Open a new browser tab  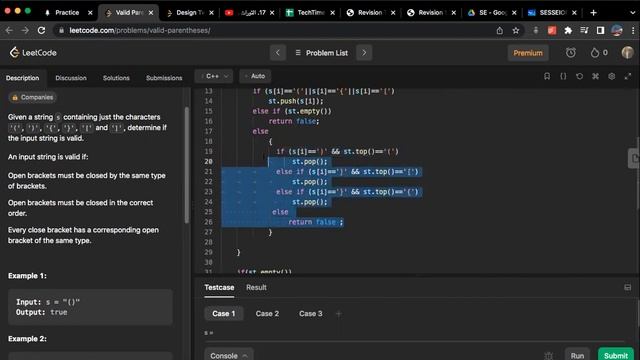[593, 13]
